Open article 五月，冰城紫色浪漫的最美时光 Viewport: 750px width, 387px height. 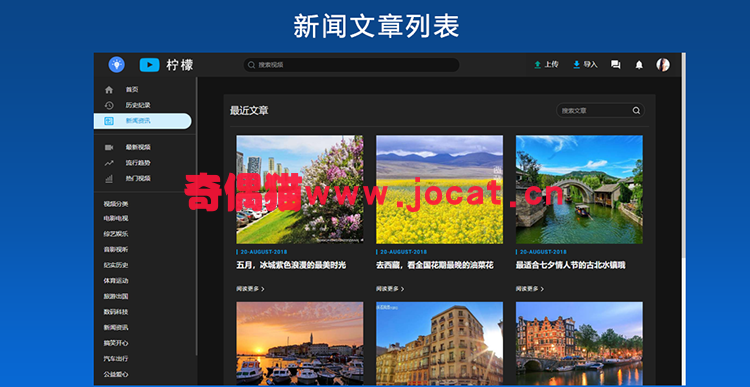tap(291, 265)
